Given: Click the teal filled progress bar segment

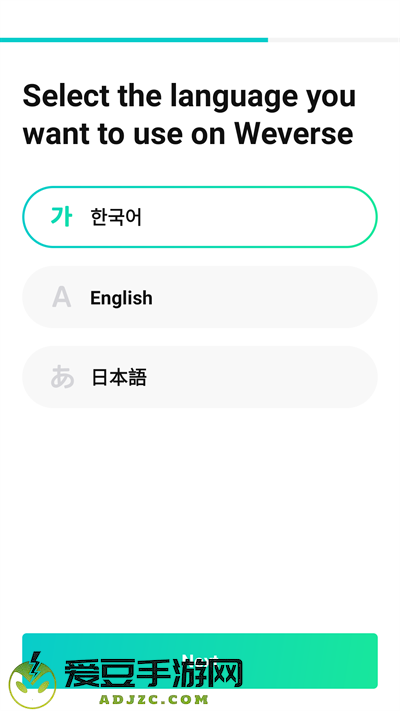Looking at the screenshot, I should [134, 40].
